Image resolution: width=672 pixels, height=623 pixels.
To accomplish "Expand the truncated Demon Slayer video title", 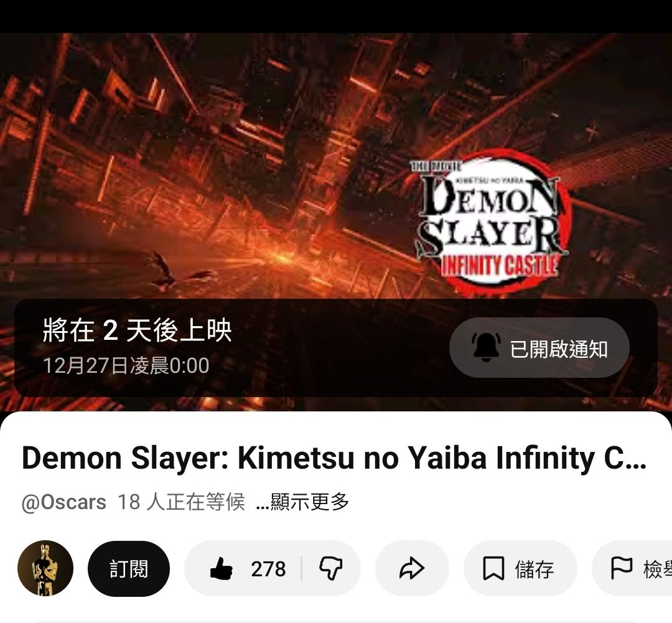I will pyautogui.click(x=334, y=458).
